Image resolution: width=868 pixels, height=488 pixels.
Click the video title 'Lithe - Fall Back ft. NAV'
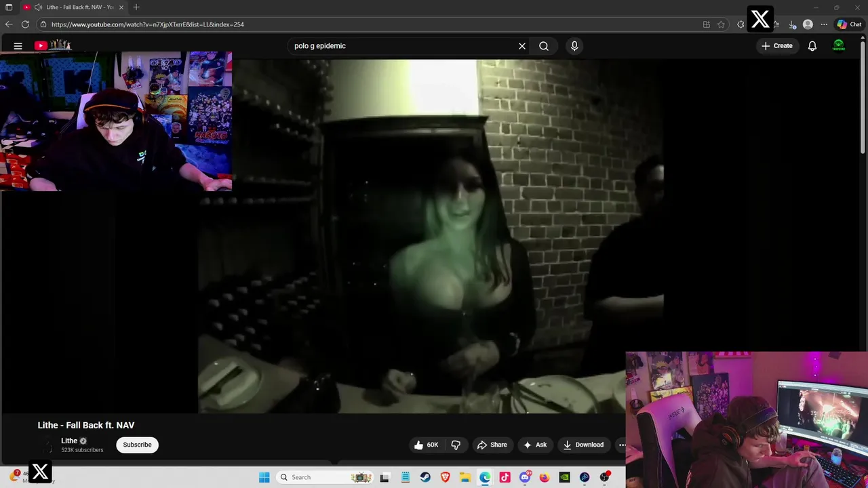coord(86,425)
